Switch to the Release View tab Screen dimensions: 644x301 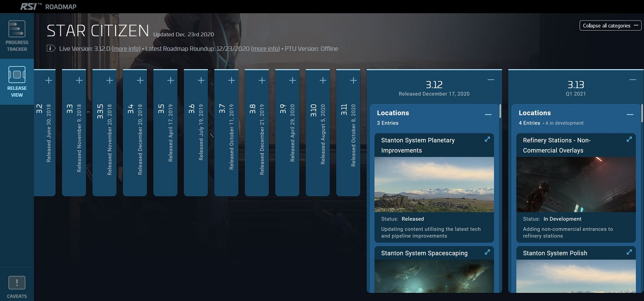pos(17,82)
